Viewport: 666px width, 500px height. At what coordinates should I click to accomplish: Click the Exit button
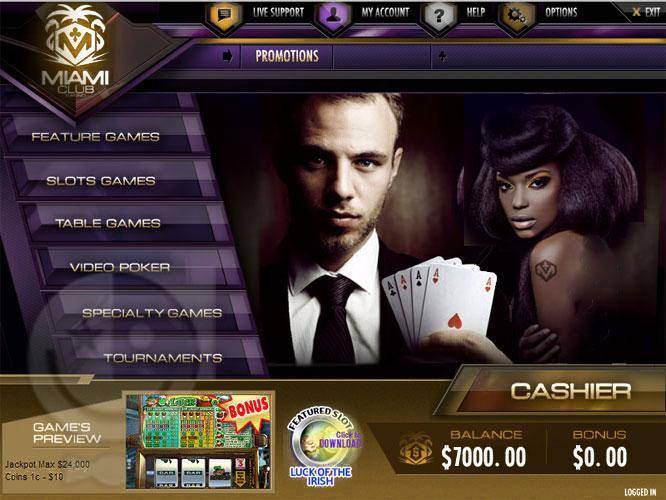click(x=646, y=12)
